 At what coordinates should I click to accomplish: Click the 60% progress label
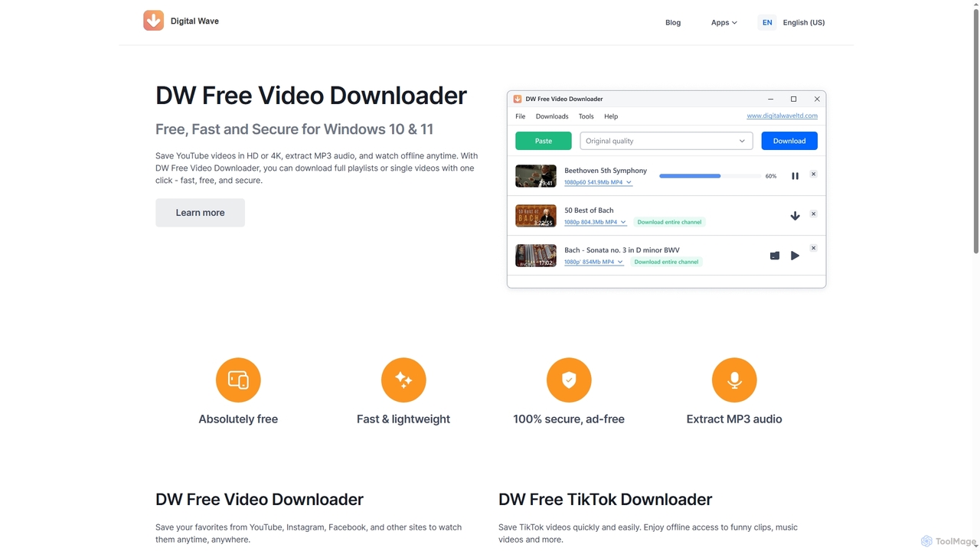click(771, 176)
